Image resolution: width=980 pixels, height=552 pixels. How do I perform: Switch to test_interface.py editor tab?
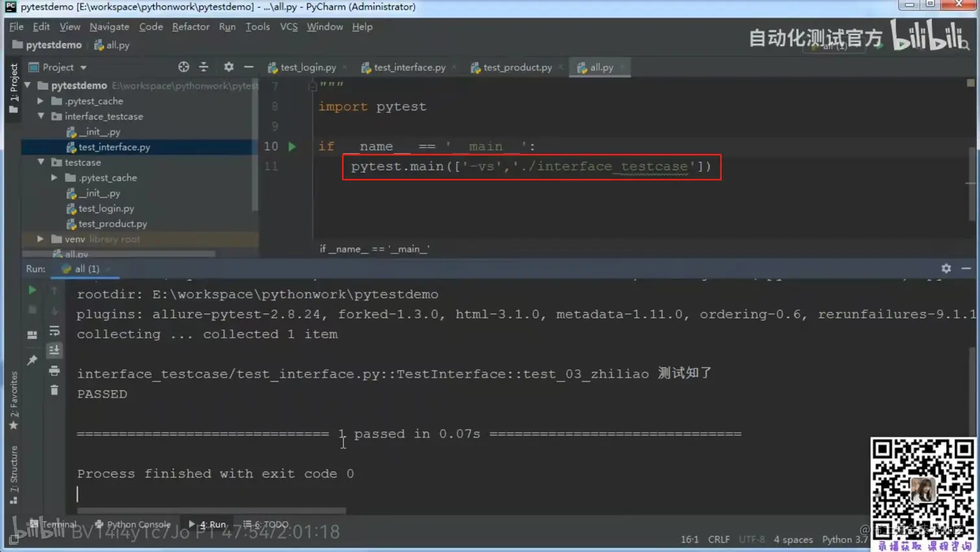pos(410,67)
